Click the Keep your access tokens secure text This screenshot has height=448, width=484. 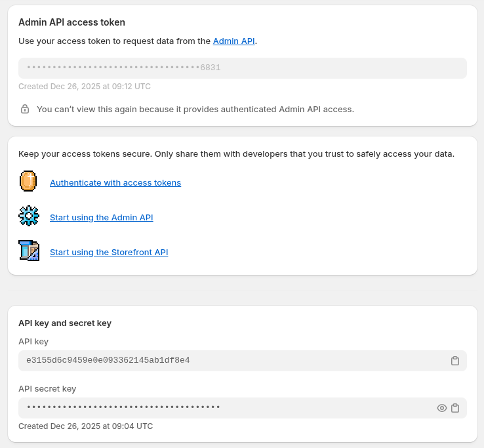(236, 154)
